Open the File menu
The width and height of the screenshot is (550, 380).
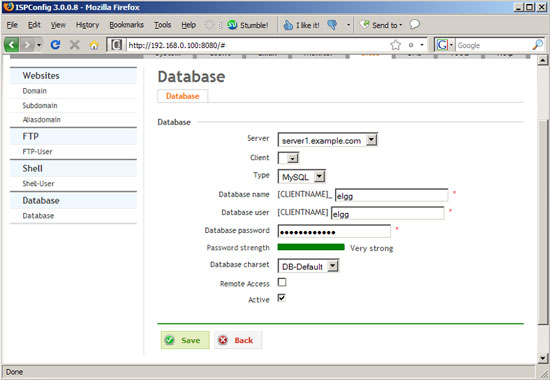(x=12, y=25)
